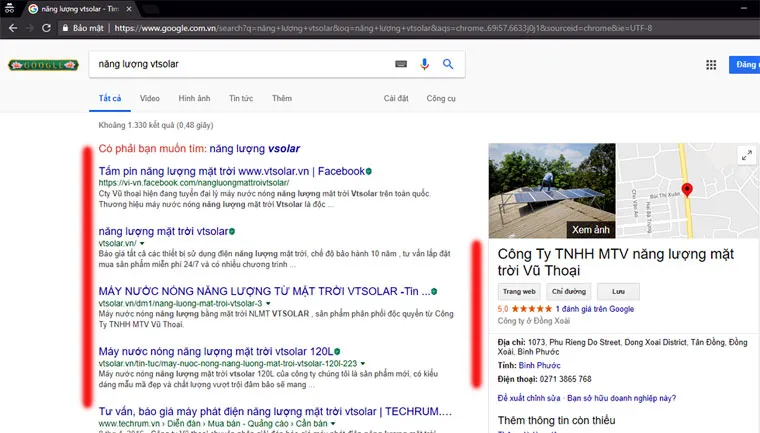Click green badge beside năng lượng mặt trời vtsolar
This screenshot has width=760, height=433.
tap(232, 231)
